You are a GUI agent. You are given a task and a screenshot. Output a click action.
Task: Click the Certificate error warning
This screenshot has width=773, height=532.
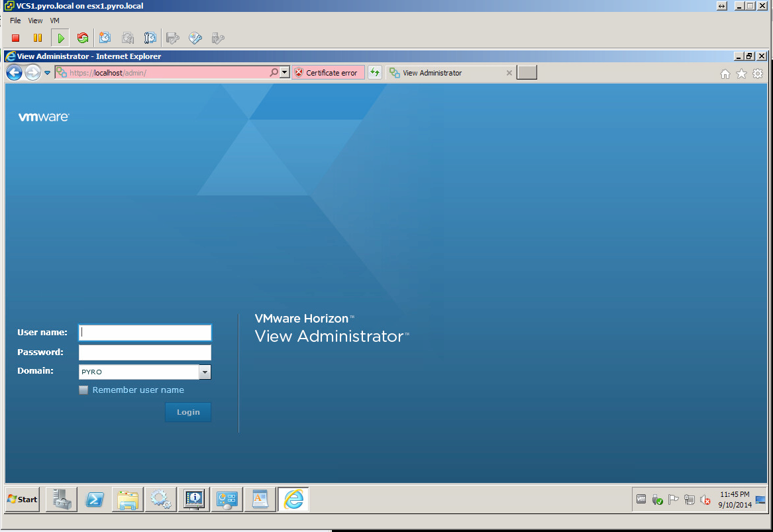pos(329,73)
